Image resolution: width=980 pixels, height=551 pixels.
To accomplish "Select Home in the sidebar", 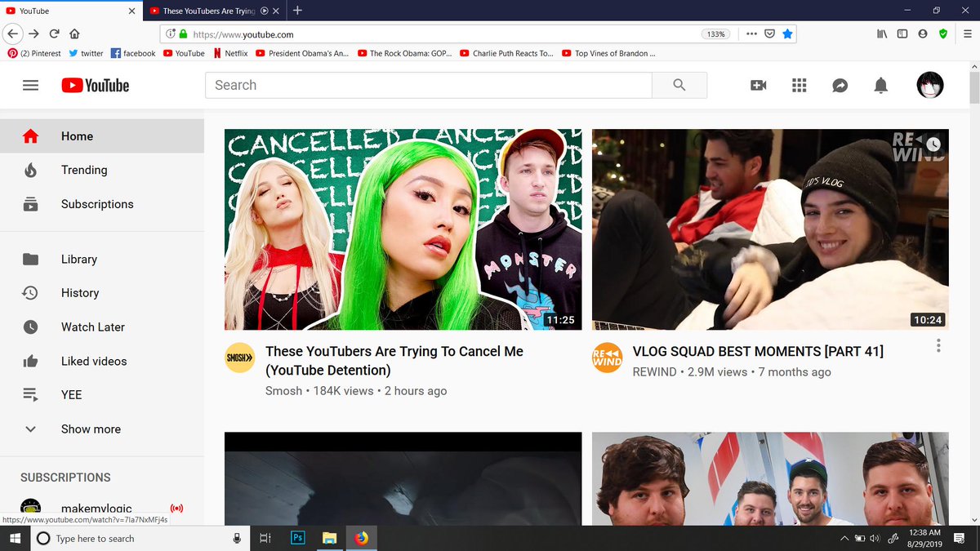I will click(x=102, y=136).
